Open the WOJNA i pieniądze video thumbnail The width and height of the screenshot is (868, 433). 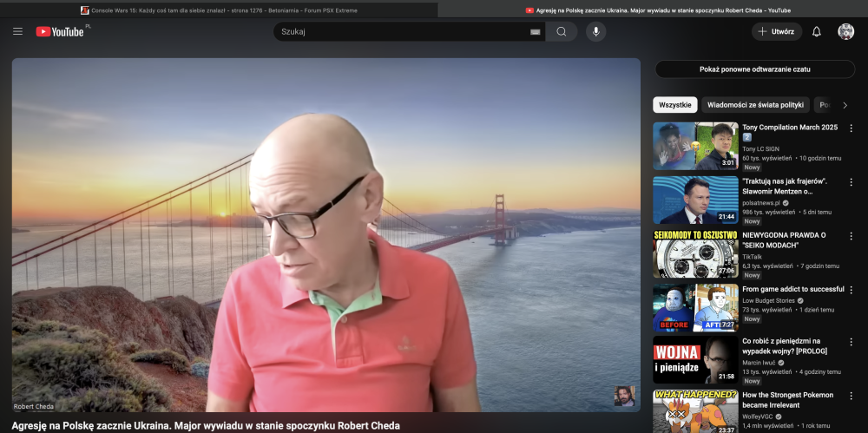point(695,360)
